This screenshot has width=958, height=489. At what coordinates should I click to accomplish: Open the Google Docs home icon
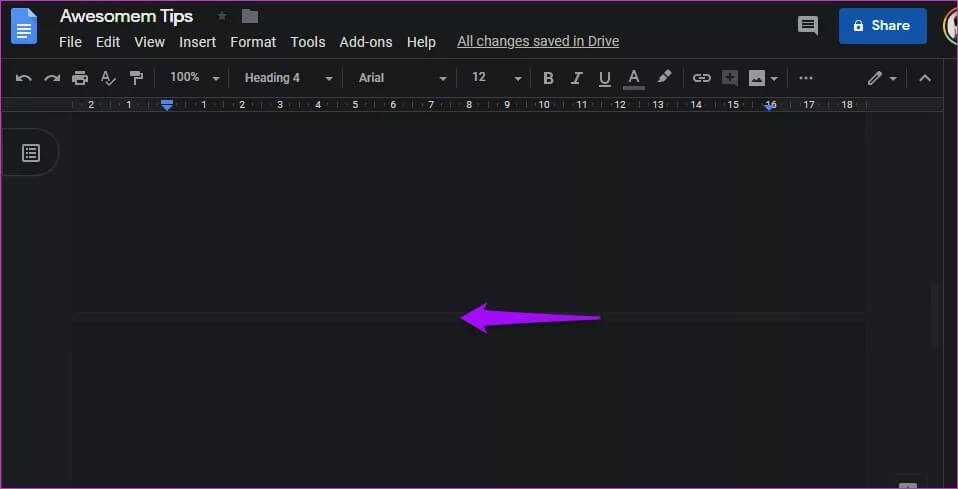(24, 26)
